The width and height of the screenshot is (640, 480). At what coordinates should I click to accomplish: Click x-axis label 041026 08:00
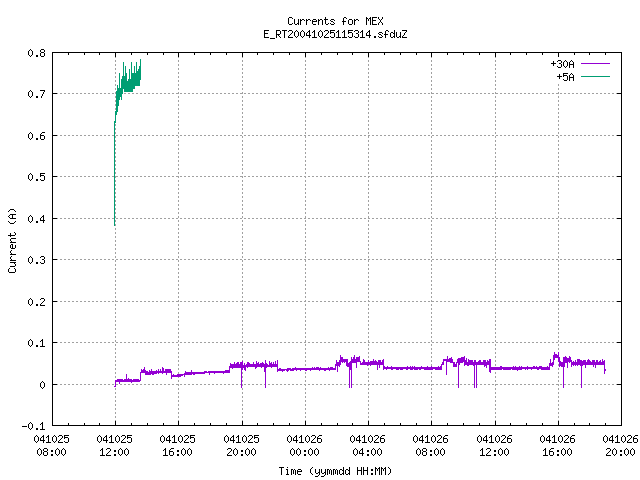(x=431, y=445)
